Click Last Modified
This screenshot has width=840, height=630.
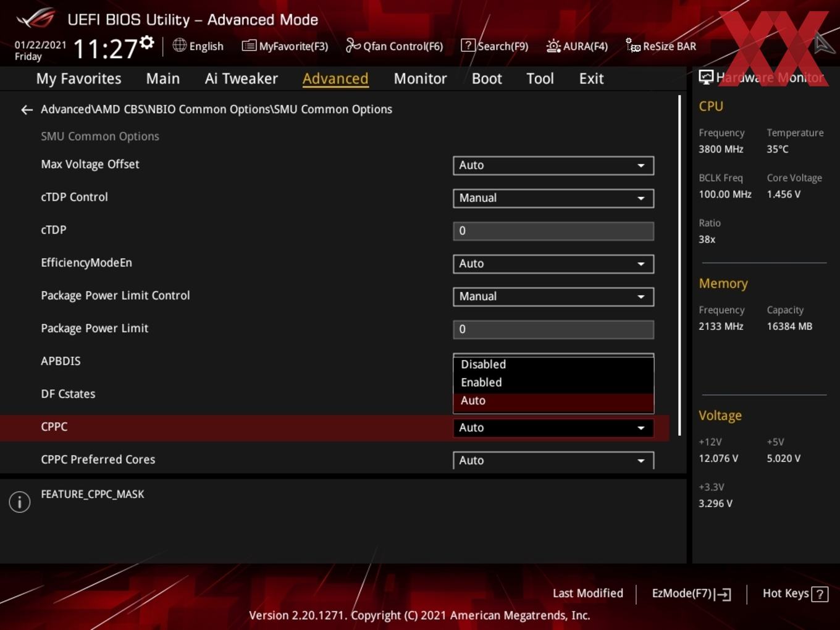(587, 594)
